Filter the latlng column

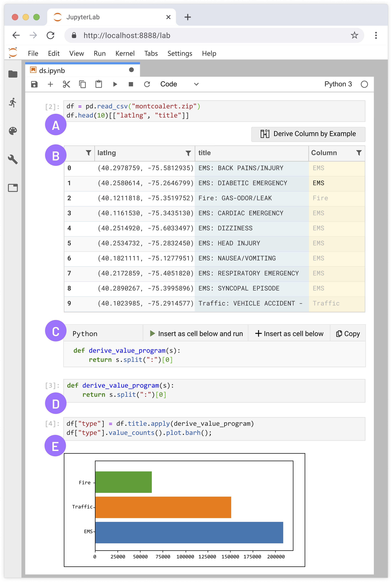188,153
